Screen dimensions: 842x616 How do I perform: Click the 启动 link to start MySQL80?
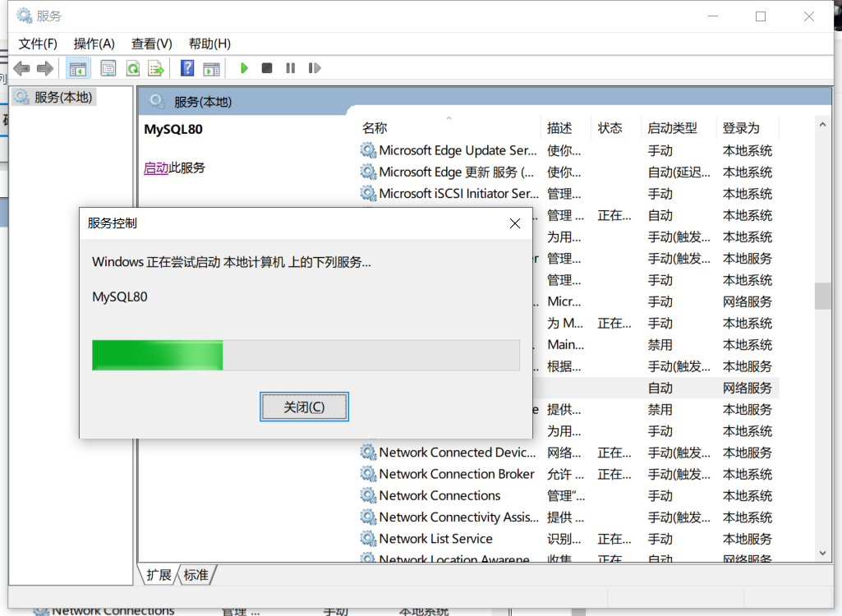point(156,168)
